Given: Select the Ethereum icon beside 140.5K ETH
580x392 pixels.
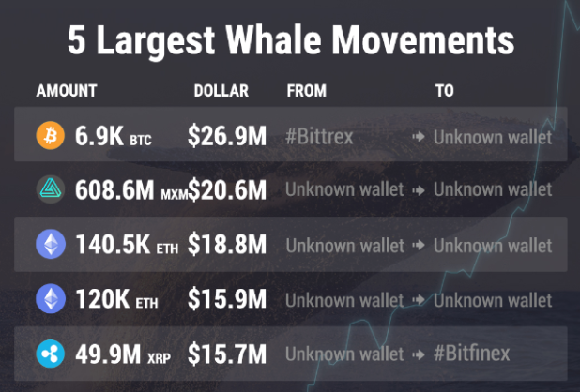Looking at the screenshot, I should [51, 244].
